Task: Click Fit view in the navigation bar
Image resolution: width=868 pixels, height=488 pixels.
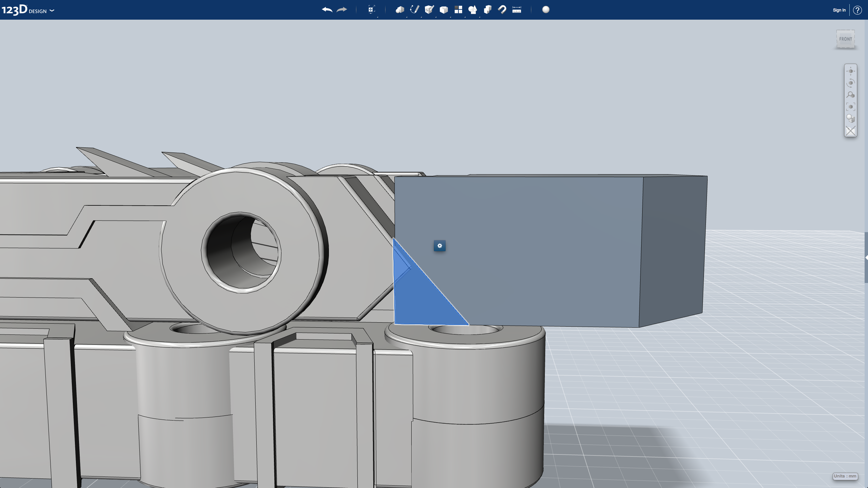Action: (x=851, y=106)
